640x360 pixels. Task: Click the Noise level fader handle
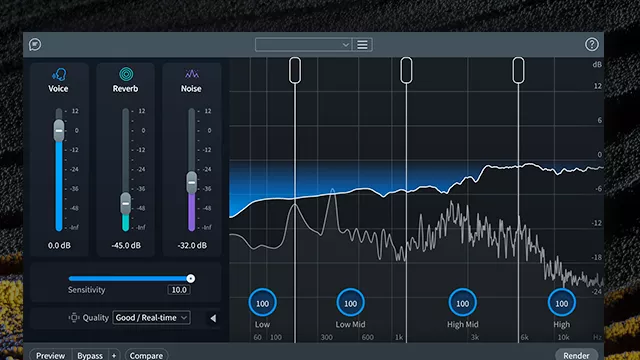(x=191, y=182)
